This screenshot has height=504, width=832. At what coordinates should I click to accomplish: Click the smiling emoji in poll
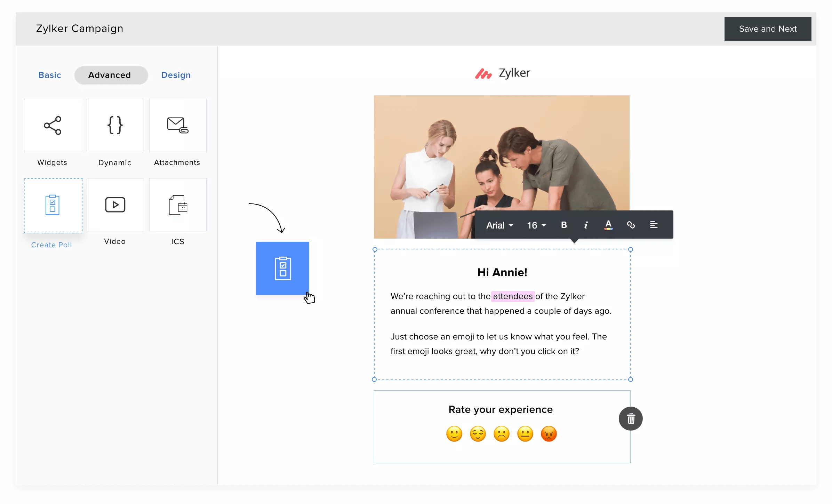[454, 434]
